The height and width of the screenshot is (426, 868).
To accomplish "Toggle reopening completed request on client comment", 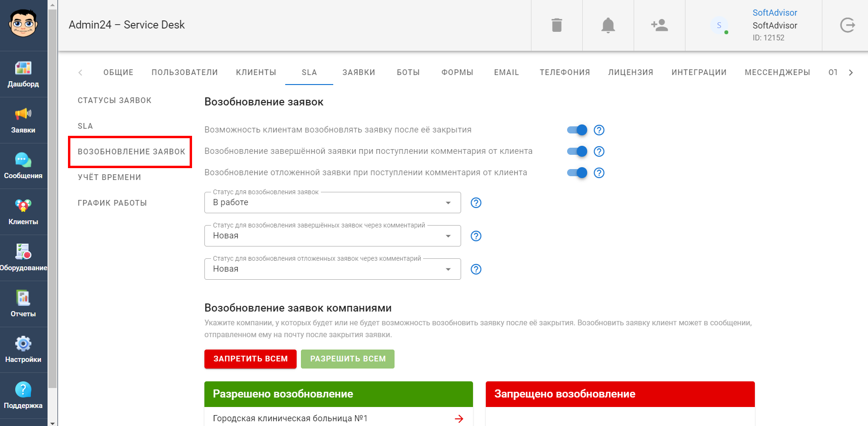I will (x=577, y=151).
